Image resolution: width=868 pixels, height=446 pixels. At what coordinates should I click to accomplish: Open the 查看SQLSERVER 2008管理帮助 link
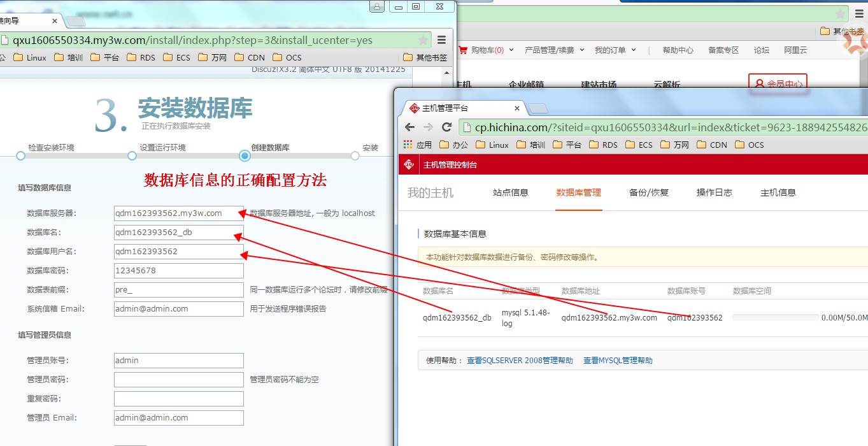[x=520, y=361]
